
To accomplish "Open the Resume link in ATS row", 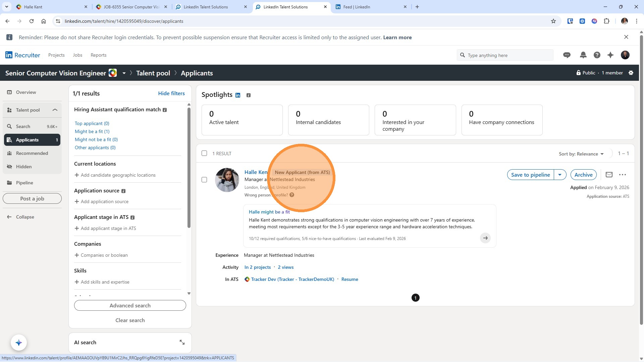I will click(350, 279).
